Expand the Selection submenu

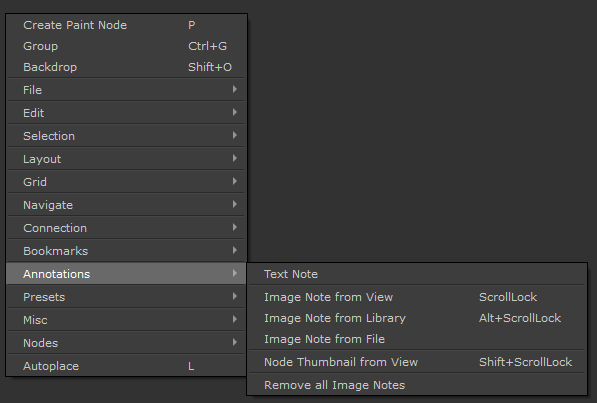tap(126, 136)
